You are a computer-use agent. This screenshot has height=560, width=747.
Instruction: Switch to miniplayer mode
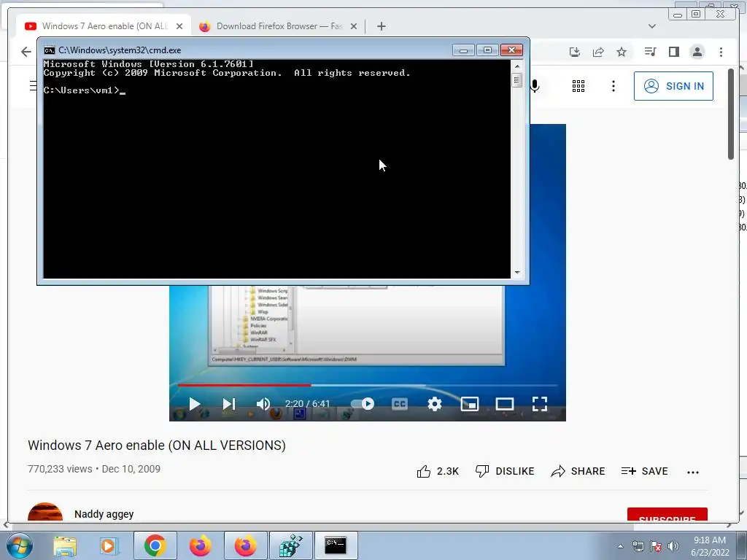(469, 404)
